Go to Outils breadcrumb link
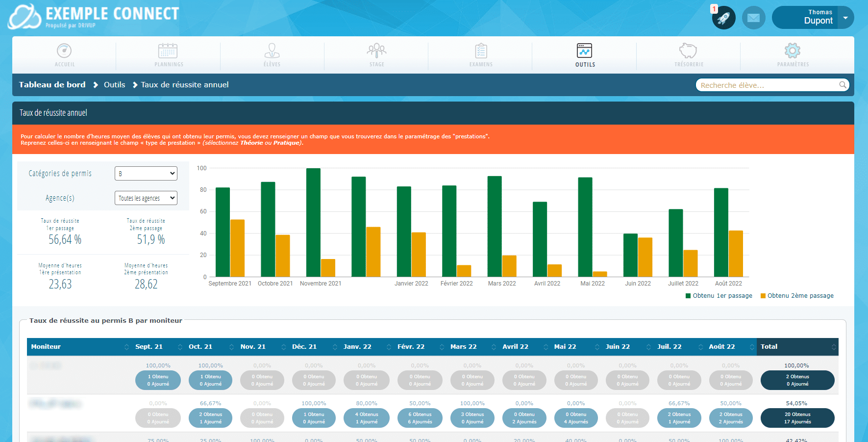Viewport: 868px width, 442px height. point(114,85)
